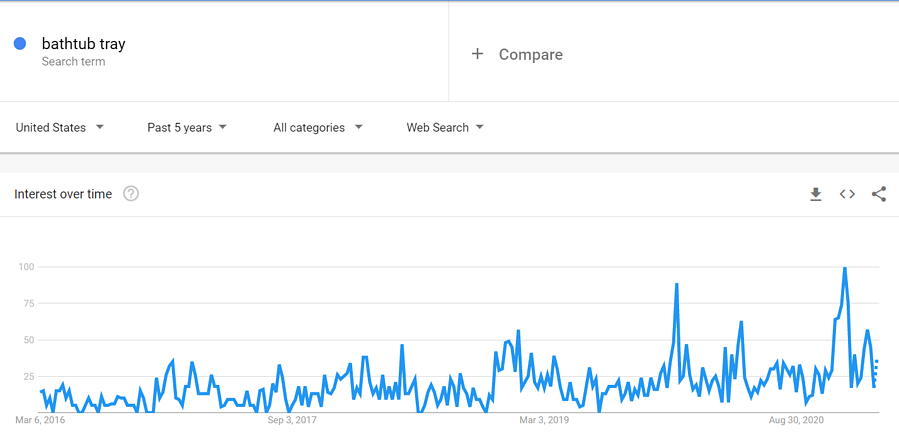Click the blue dot color indicator
This screenshot has width=899, height=439.
[x=20, y=44]
